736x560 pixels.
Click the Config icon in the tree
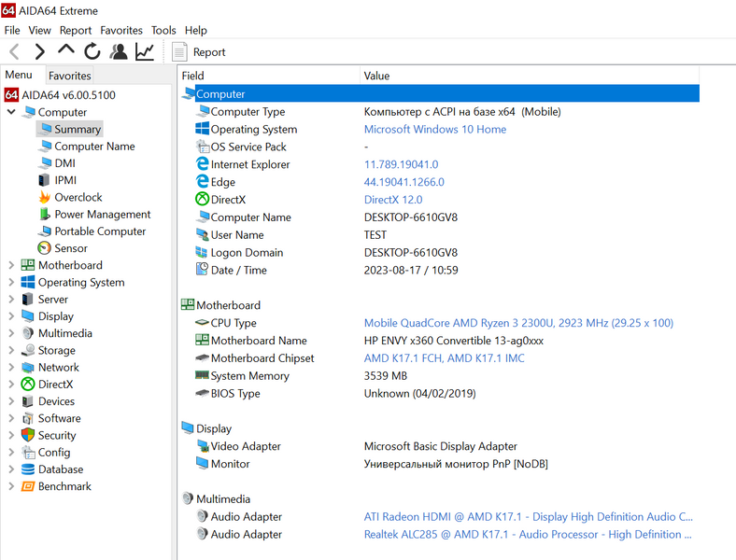pos(28,452)
